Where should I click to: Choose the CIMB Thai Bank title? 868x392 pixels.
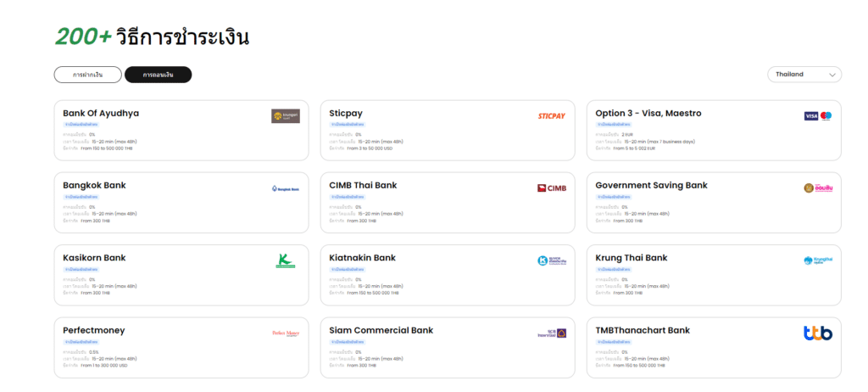(363, 185)
